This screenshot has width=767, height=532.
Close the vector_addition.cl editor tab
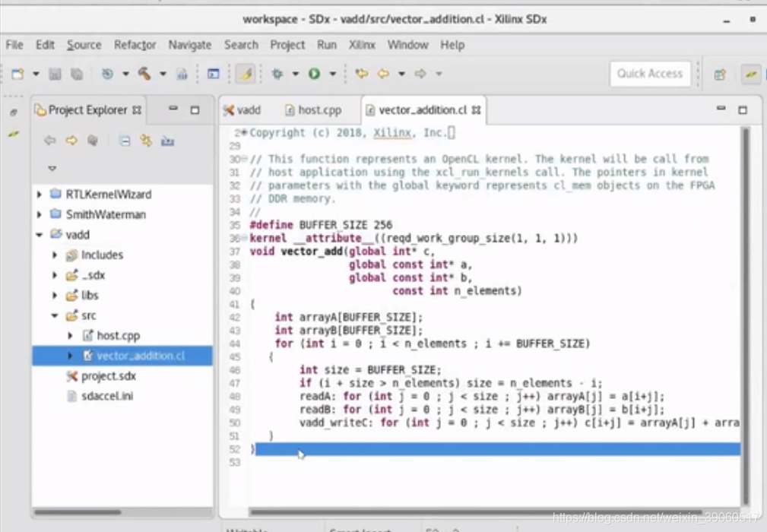click(477, 110)
